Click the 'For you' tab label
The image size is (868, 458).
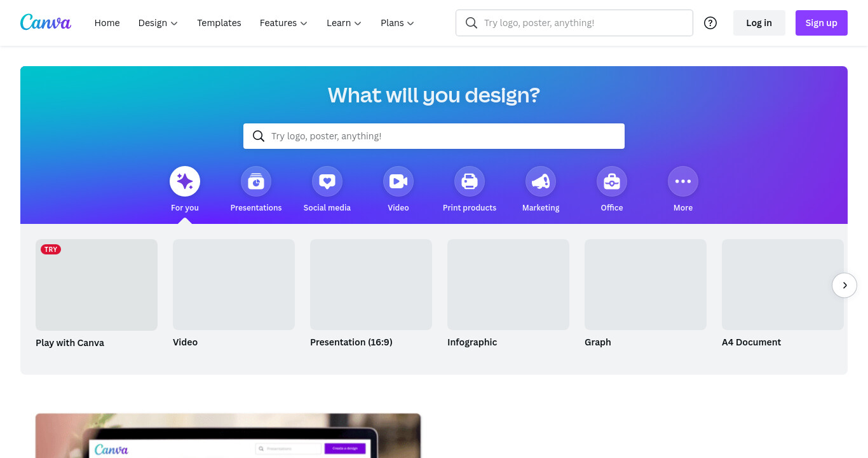click(x=185, y=208)
